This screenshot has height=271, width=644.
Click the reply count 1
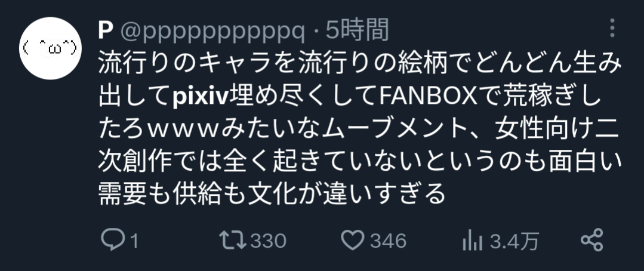[x=133, y=241]
